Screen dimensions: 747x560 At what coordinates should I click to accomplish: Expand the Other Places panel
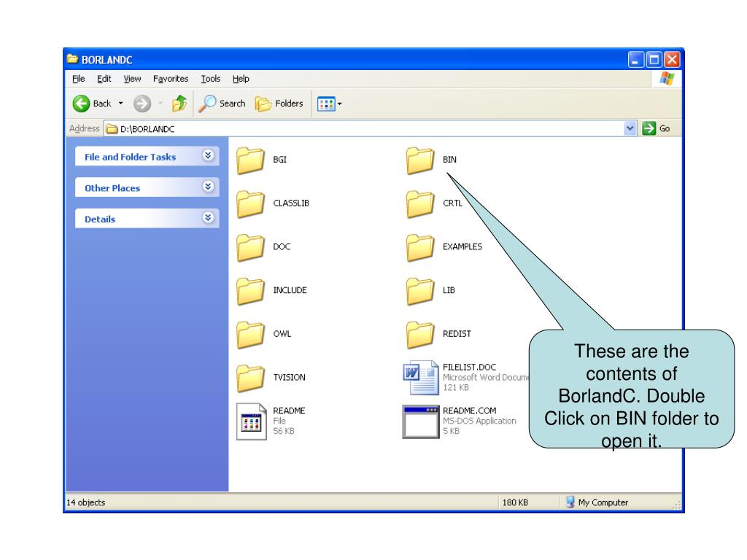pyautogui.click(x=208, y=187)
